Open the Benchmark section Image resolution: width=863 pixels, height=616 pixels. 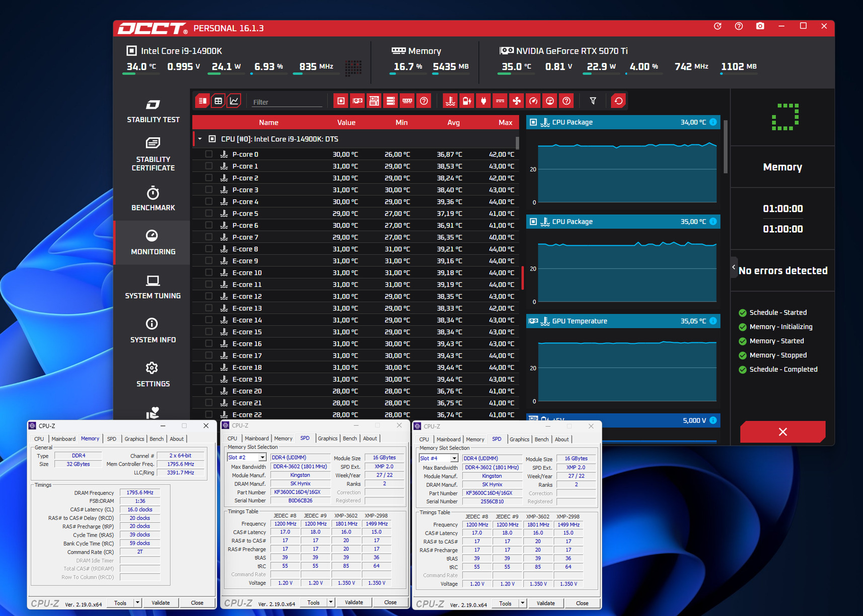[x=153, y=199]
